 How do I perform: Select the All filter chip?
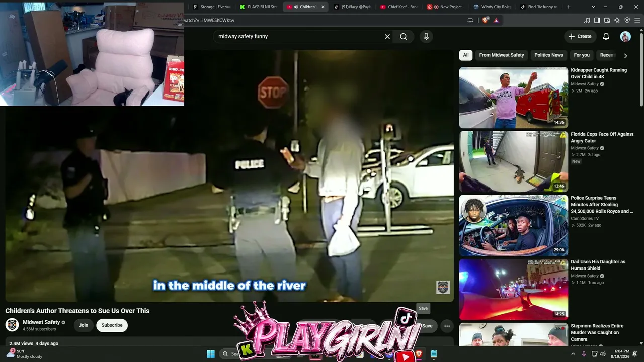click(x=466, y=55)
